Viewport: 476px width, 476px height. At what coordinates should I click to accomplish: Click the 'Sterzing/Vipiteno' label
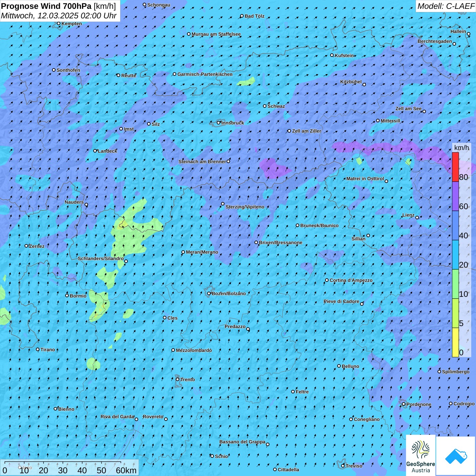[245, 207]
